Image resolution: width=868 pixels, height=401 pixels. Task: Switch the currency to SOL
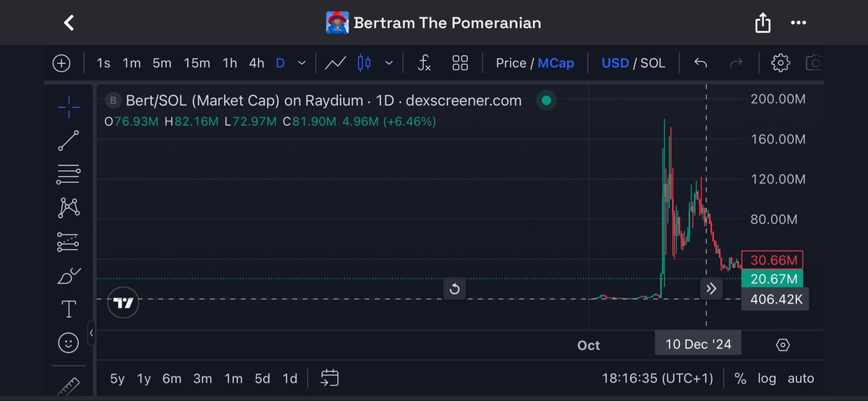coord(652,63)
